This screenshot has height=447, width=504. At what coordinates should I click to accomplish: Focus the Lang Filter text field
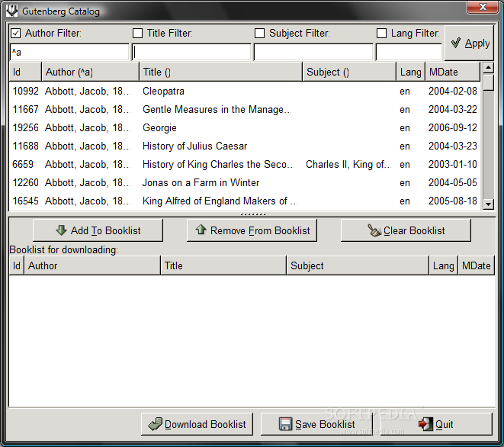409,52
